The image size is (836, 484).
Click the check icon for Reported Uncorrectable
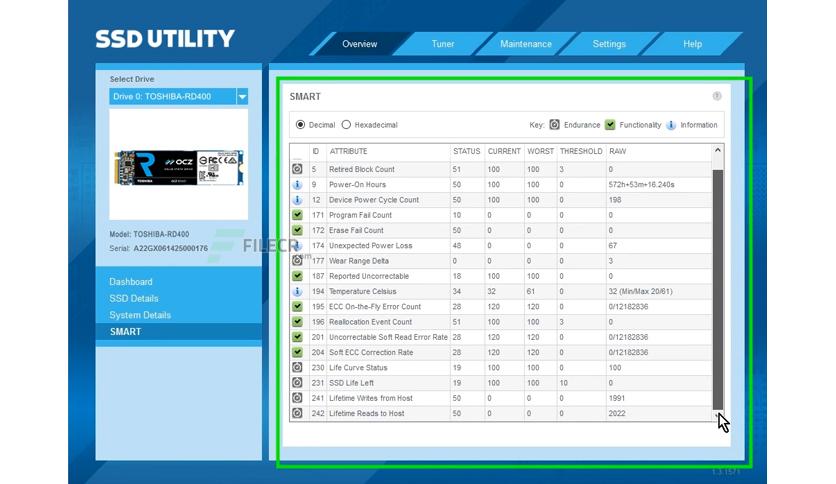click(x=297, y=276)
